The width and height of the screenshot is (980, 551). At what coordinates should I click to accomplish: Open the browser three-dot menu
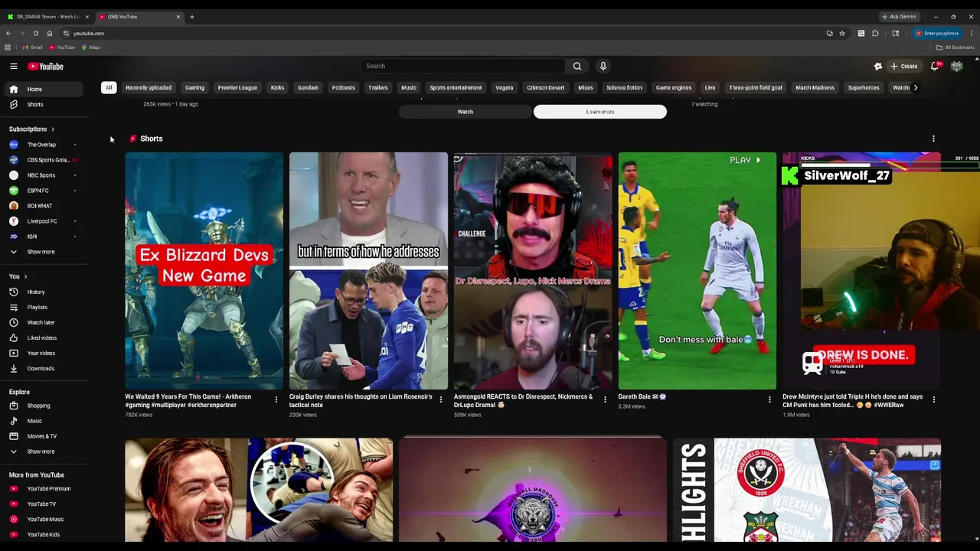972,33
